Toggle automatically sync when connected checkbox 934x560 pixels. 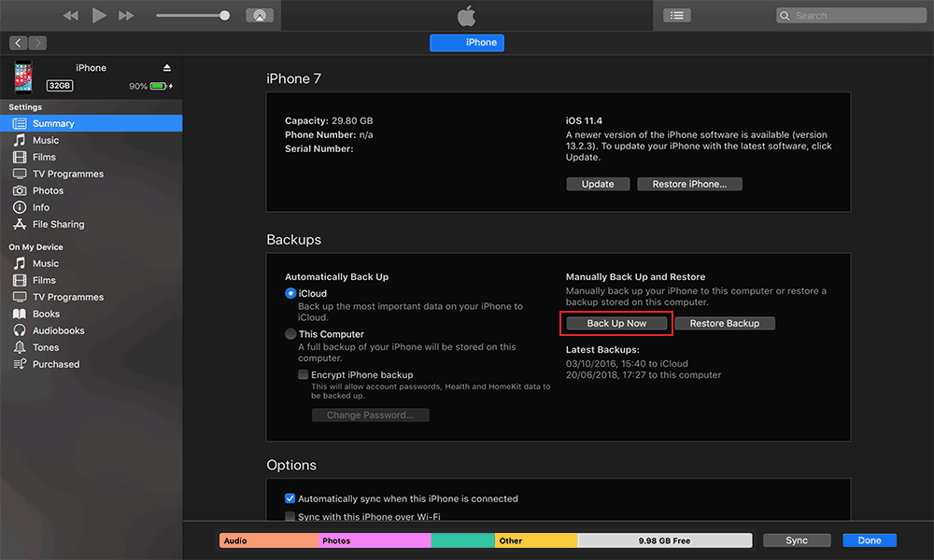[x=290, y=498]
